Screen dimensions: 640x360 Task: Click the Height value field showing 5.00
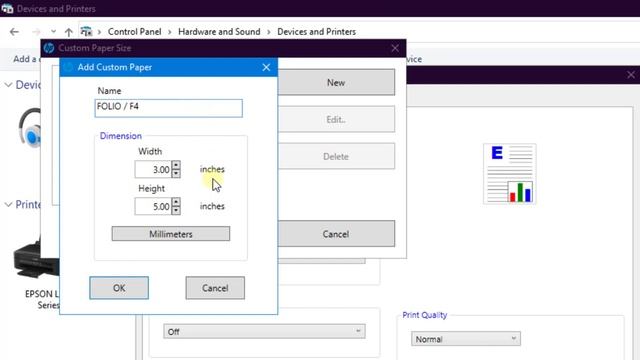point(153,207)
